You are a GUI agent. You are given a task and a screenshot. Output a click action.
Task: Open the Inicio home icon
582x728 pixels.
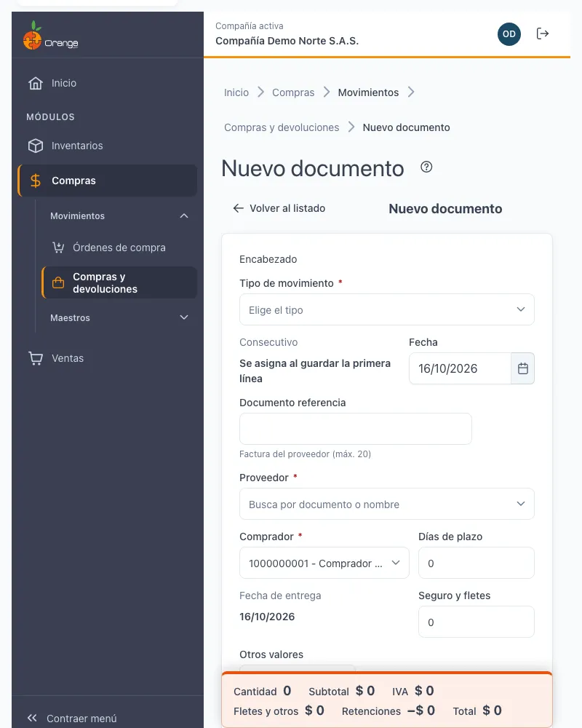click(35, 83)
